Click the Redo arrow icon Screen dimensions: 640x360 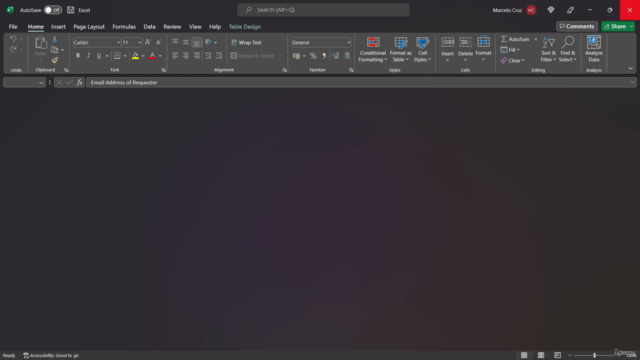point(13,49)
